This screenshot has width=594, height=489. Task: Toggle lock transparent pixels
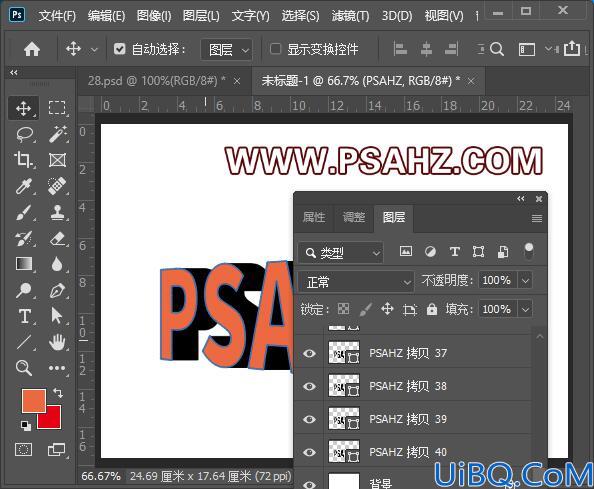343,309
